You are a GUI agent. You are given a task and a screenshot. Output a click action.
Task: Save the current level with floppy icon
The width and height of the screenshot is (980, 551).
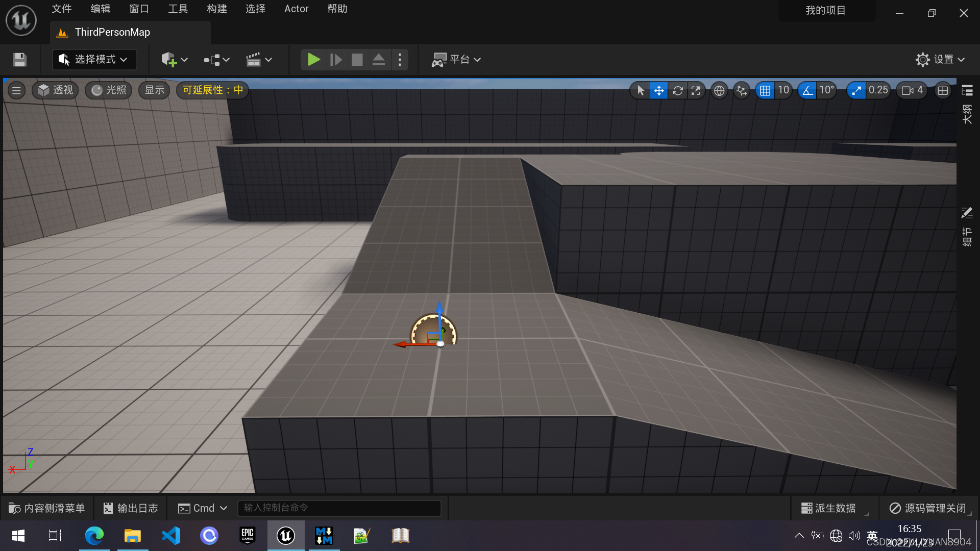tap(20, 60)
